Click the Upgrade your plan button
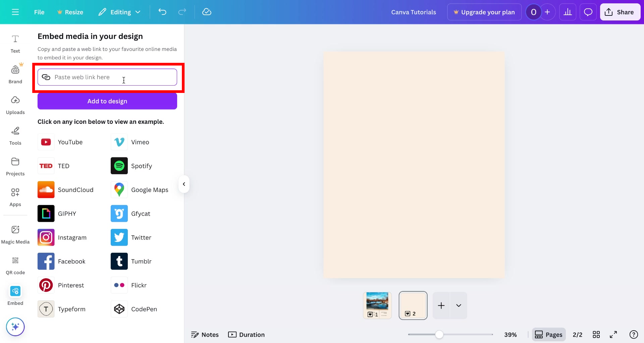 tap(484, 12)
